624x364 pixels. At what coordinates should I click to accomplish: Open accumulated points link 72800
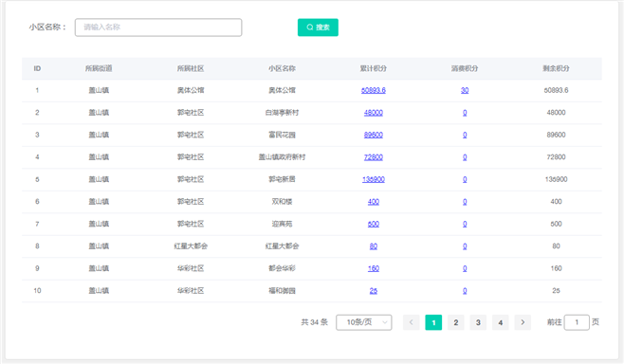point(374,157)
